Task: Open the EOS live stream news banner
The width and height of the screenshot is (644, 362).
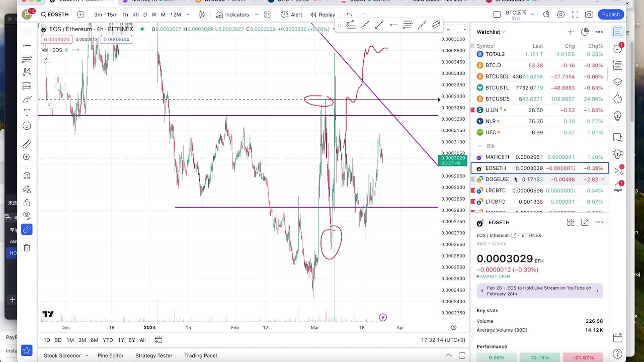Action: pyautogui.click(x=539, y=291)
